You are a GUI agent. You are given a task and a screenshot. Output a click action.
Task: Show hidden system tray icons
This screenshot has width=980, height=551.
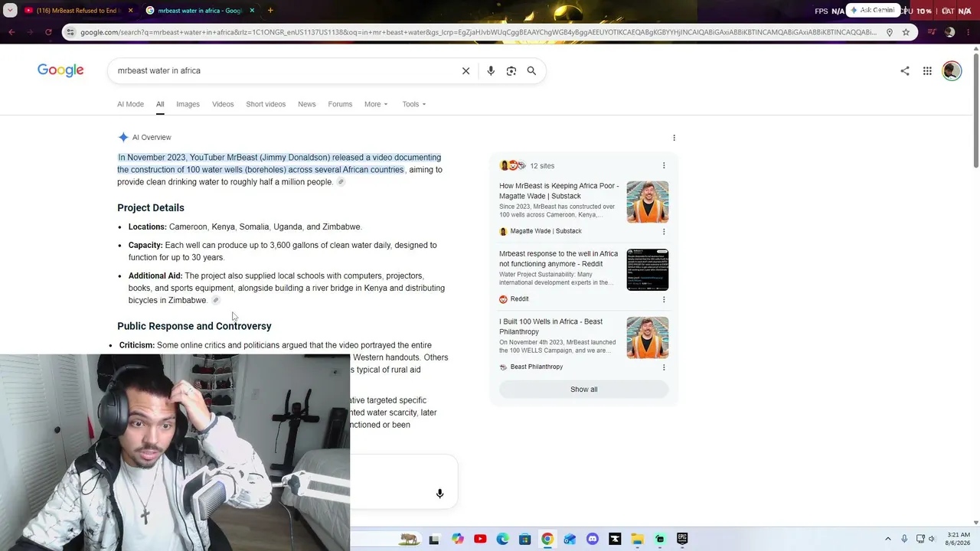pyautogui.click(x=888, y=539)
